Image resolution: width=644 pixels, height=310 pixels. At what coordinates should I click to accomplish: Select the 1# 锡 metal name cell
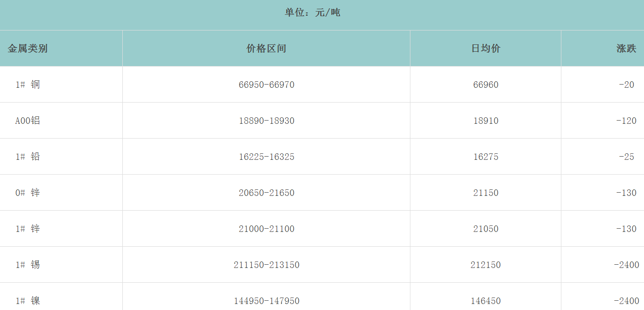coord(28,265)
